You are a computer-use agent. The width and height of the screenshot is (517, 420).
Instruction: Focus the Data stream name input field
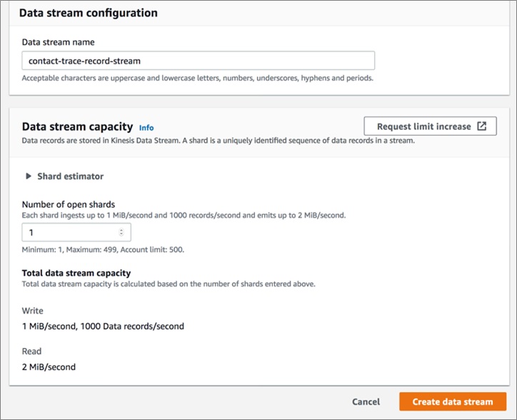pos(199,61)
